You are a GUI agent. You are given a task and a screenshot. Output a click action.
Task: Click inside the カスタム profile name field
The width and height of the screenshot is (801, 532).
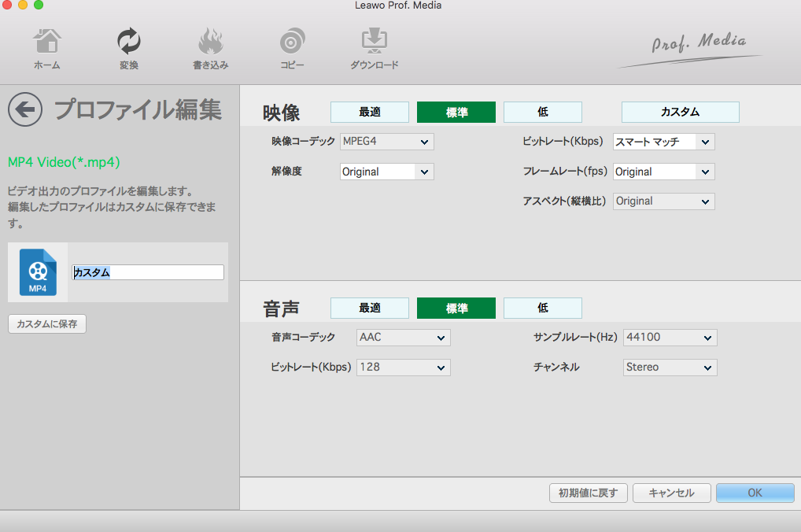(x=146, y=272)
